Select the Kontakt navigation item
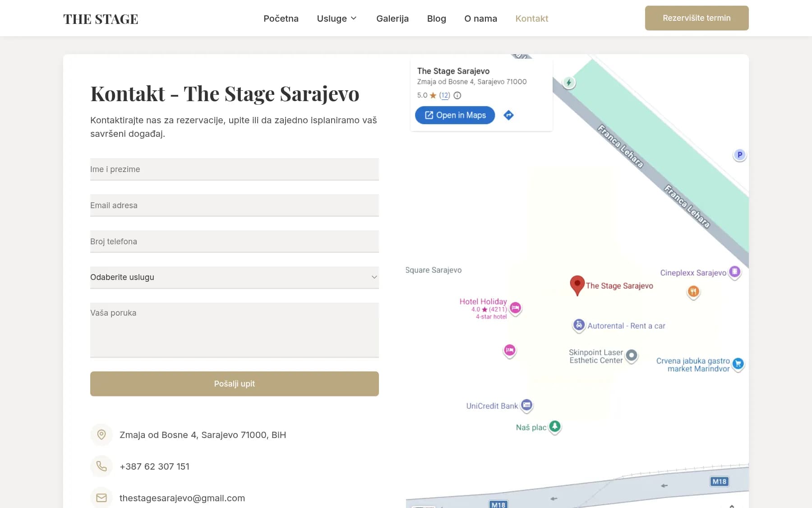Image resolution: width=812 pixels, height=508 pixels. click(532, 19)
